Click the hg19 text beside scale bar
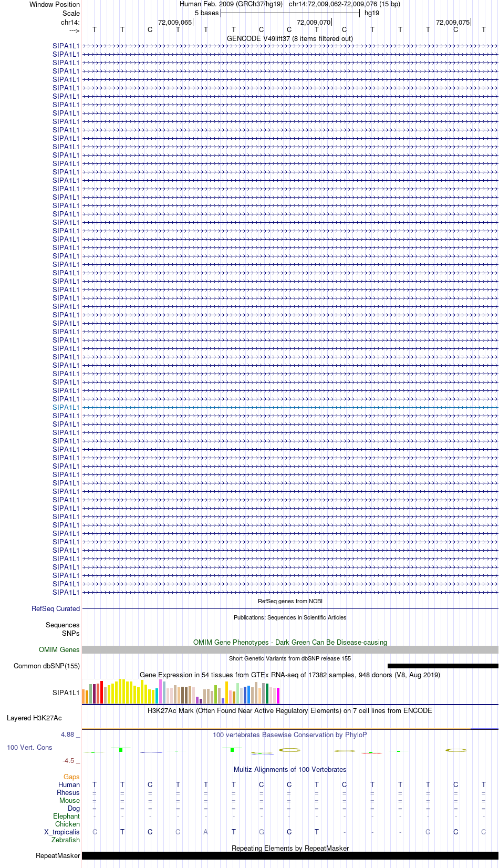This screenshot has height=868, width=499. [372, 13]
